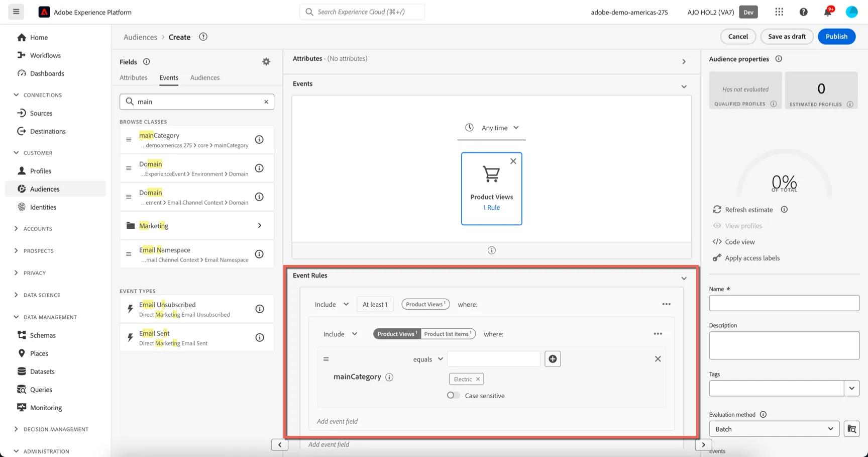The width and height of the screenshot is (868, 457).
Task: Open the outer Include dropdown
Action: (x=332, y=305)
